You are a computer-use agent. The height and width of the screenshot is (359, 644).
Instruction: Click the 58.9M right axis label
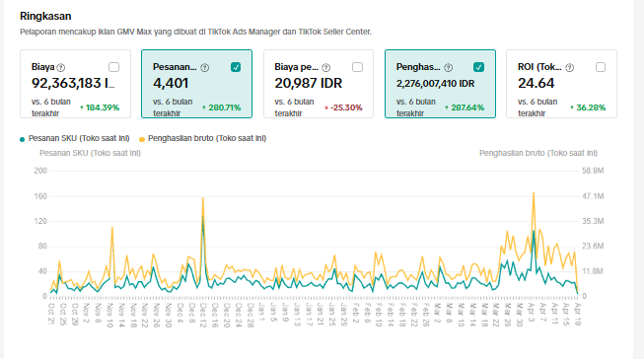click(593, 171)
